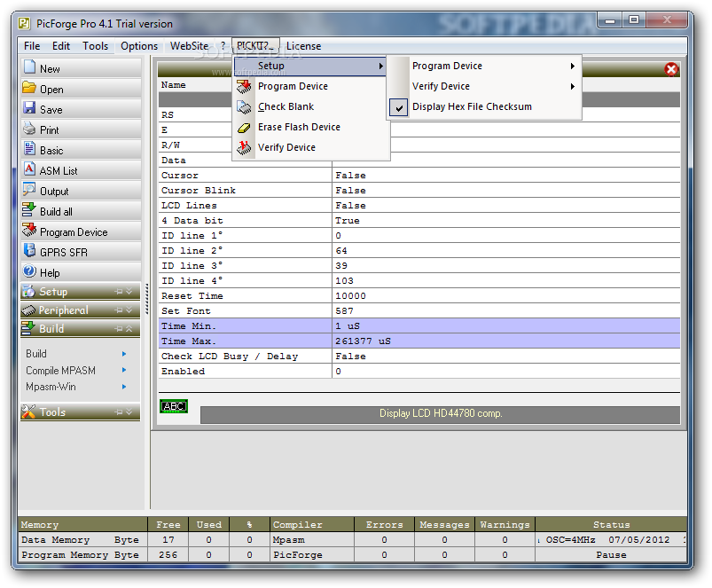
Task: Collapse the Build sidebar panel chevron
Action: (x=129, y=328)
